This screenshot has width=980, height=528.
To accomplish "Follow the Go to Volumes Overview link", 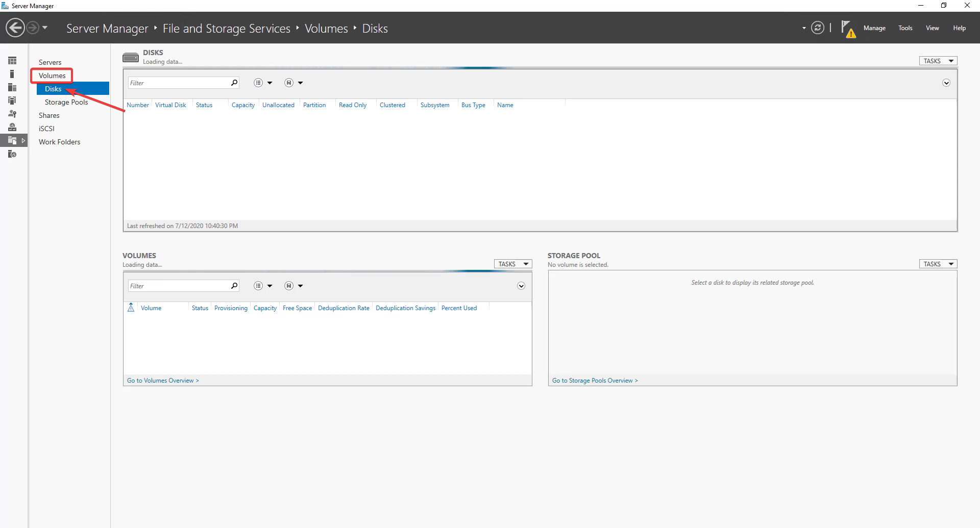I will coord(163,381).
